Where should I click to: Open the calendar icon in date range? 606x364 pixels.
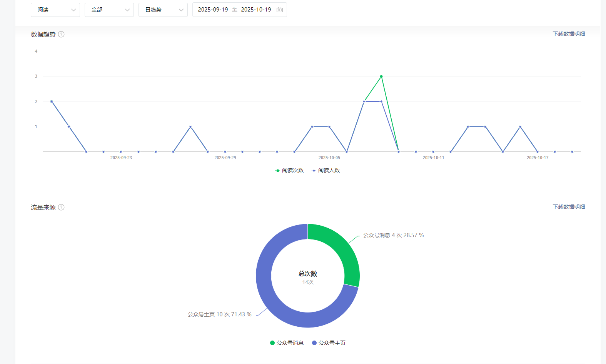pyautogui.click(x=280, y=10)
